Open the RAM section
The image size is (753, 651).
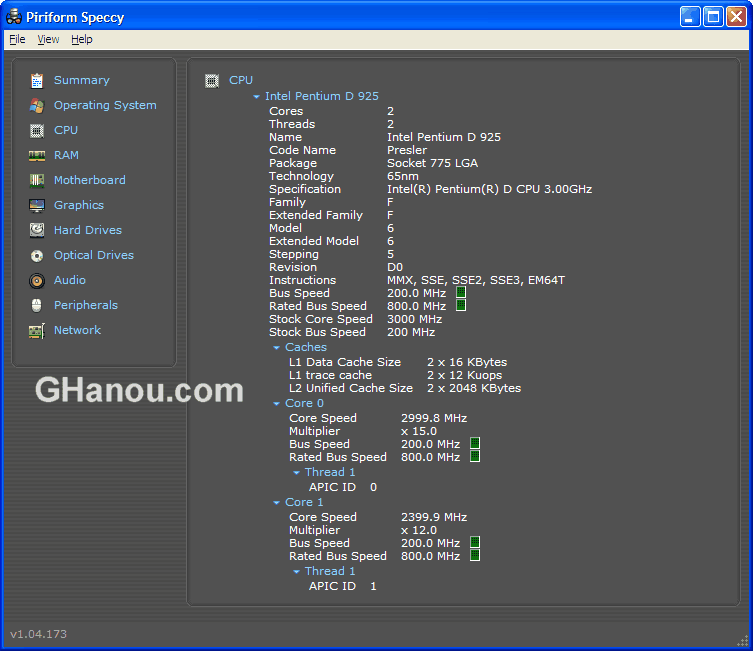point(66,155)
